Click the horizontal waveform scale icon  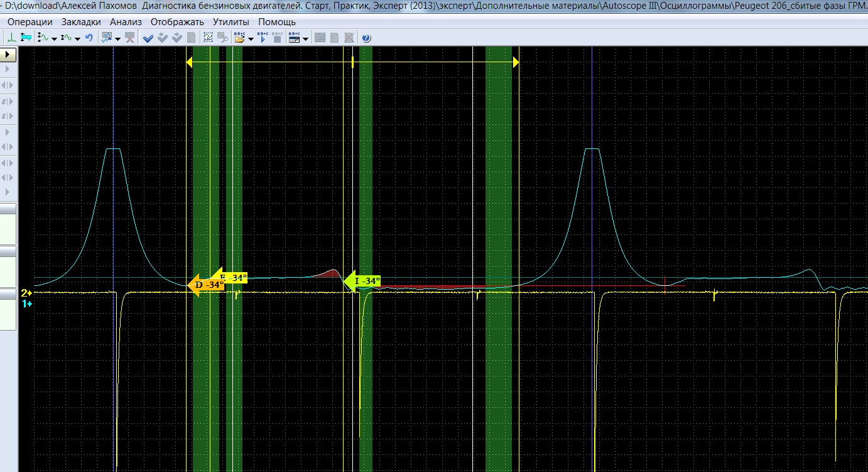click(x=66, y=38)
